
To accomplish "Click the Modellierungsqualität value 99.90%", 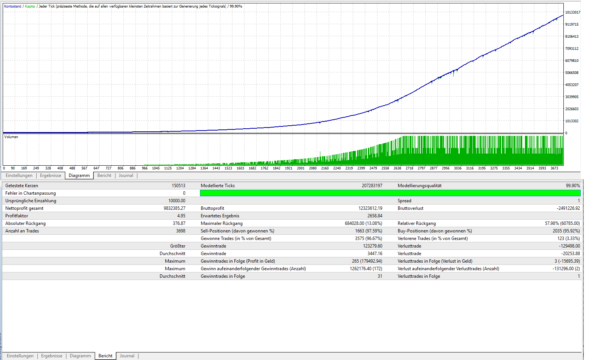I will click(573, 186).
